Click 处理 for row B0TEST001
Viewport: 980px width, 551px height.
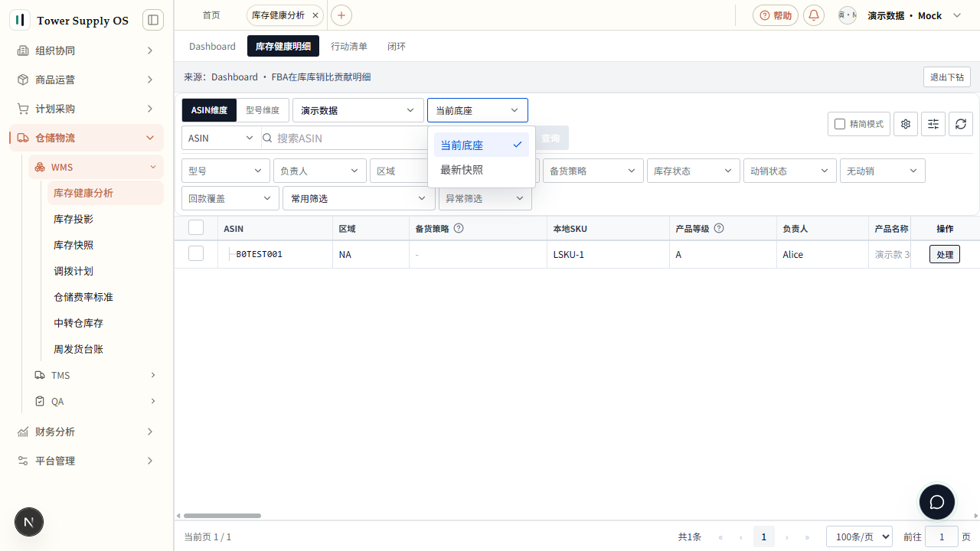click(945, 254)
